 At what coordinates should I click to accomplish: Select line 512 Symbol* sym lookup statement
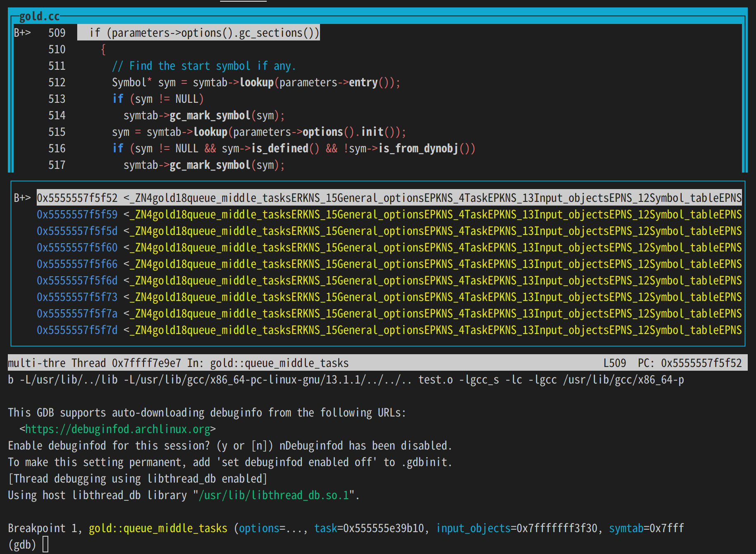pos(256,82)
